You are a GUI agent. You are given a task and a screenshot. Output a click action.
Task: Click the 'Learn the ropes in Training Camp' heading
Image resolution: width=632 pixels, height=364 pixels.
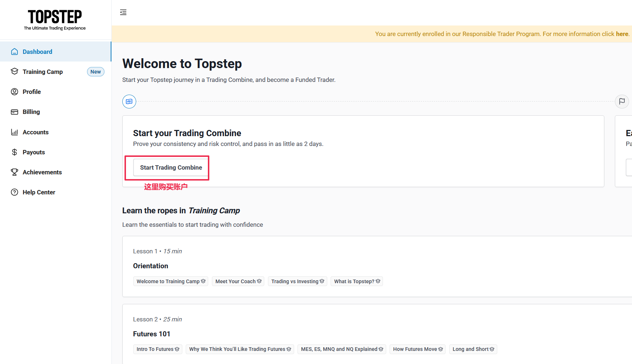click(181, 211)
